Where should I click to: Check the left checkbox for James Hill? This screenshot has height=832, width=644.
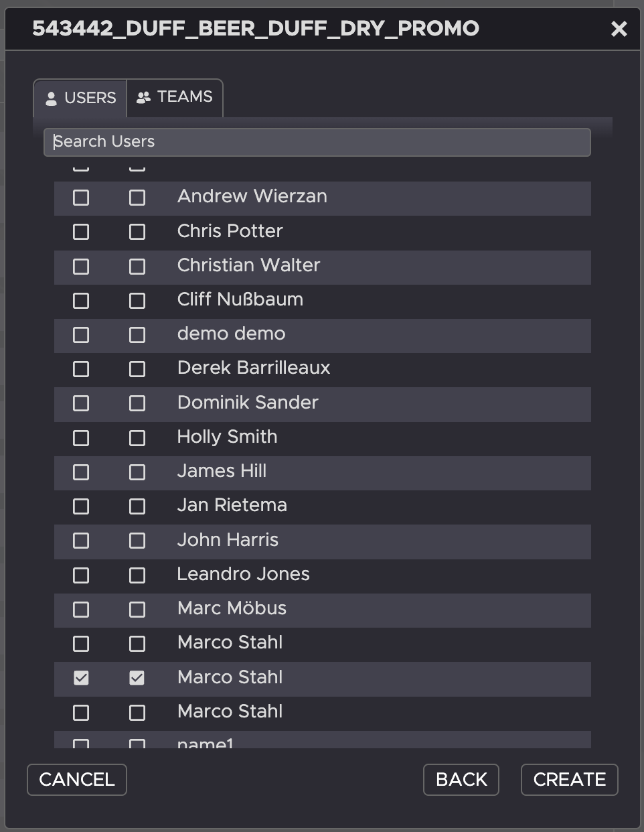(81, 472)
